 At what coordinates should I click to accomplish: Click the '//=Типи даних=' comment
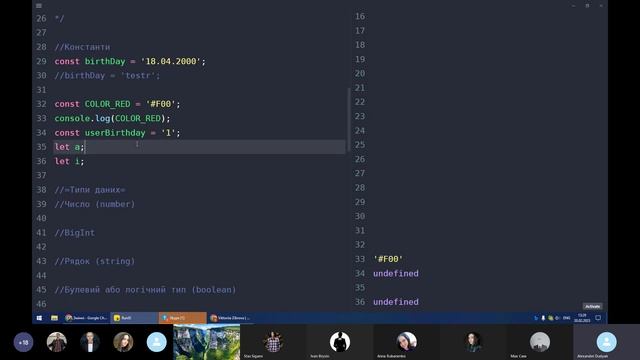(x=90, y=190)
